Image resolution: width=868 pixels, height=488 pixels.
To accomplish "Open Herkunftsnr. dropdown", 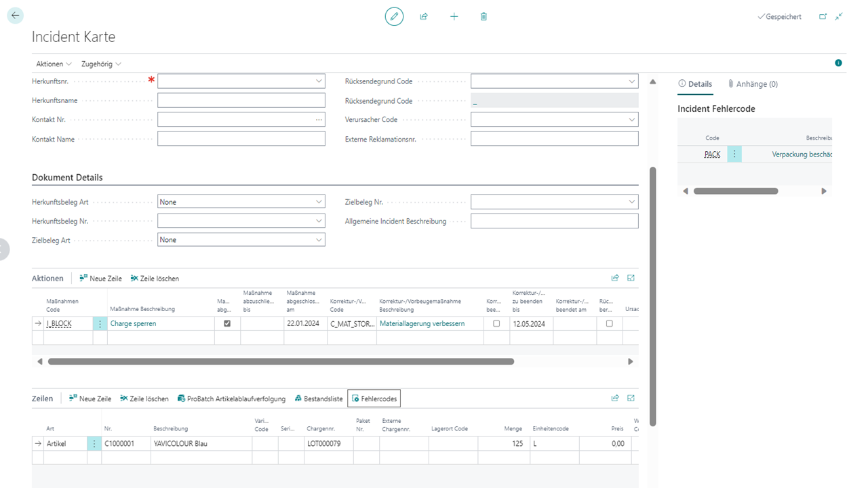I will coord(319,81).
